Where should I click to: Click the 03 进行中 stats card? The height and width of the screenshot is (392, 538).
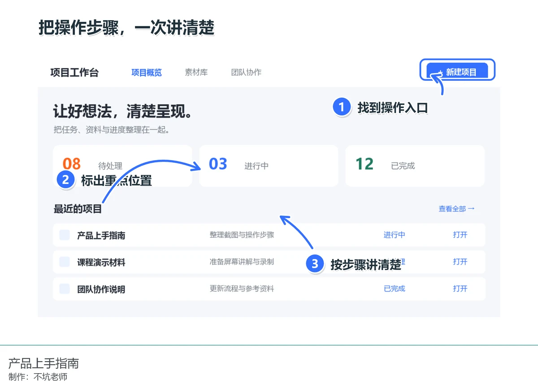tap(269, 166)
